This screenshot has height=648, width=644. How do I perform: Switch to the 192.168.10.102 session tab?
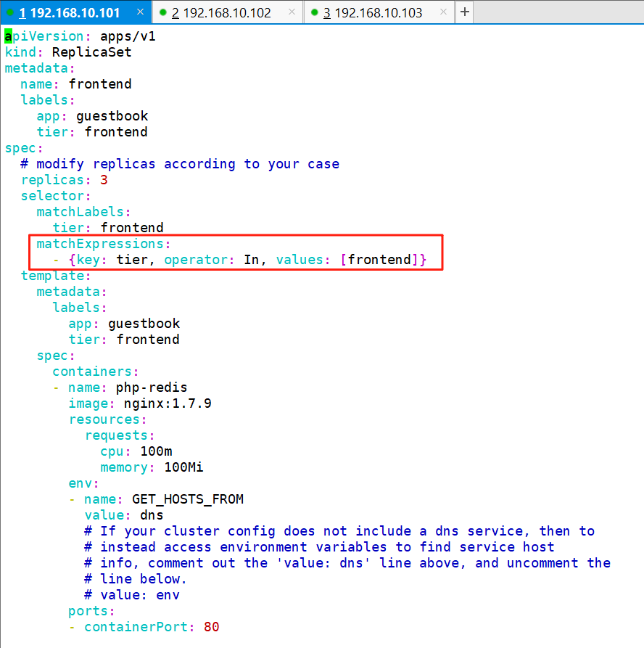[x=227, y=12]
